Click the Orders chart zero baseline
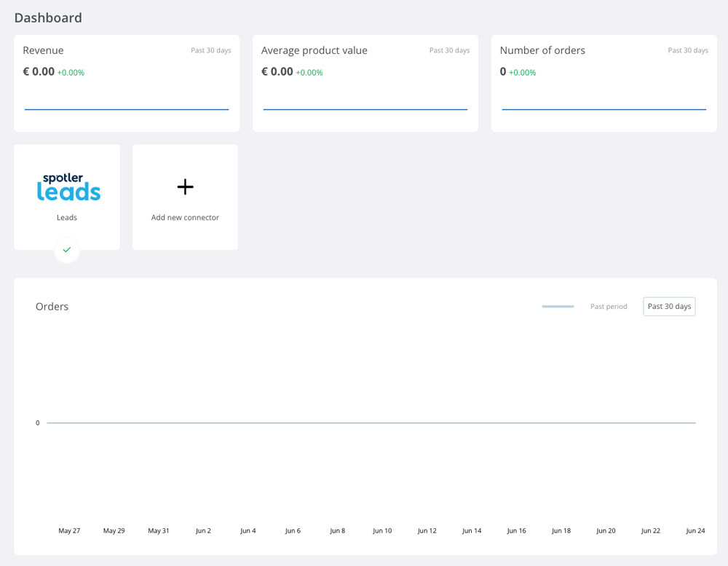Image resolution: width=728 pixels, height=566 pixels. 371,423
